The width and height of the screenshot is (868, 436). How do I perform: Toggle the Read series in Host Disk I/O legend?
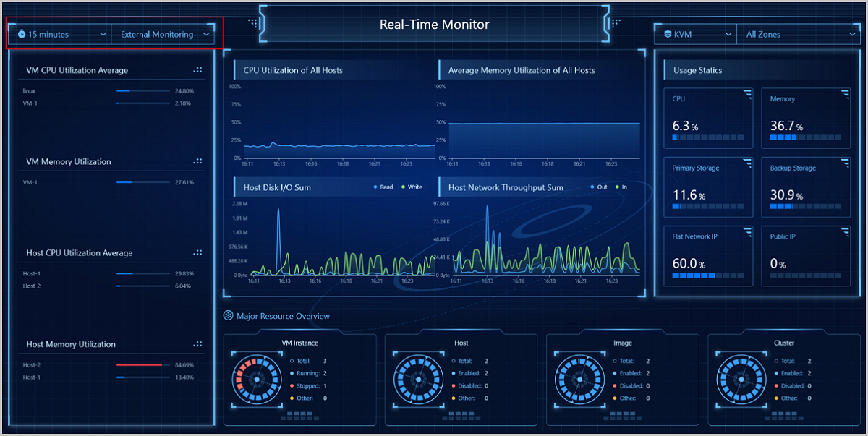pos(383,187)
